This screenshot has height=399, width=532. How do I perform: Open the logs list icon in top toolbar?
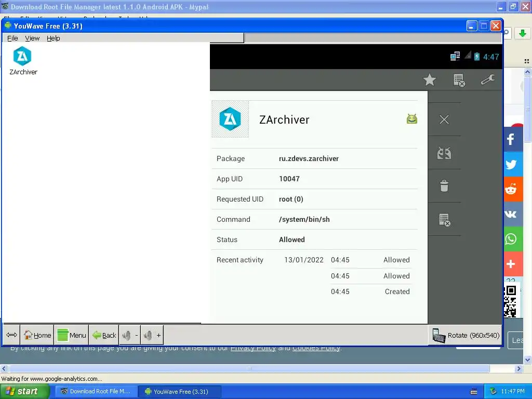click(459, 80)
